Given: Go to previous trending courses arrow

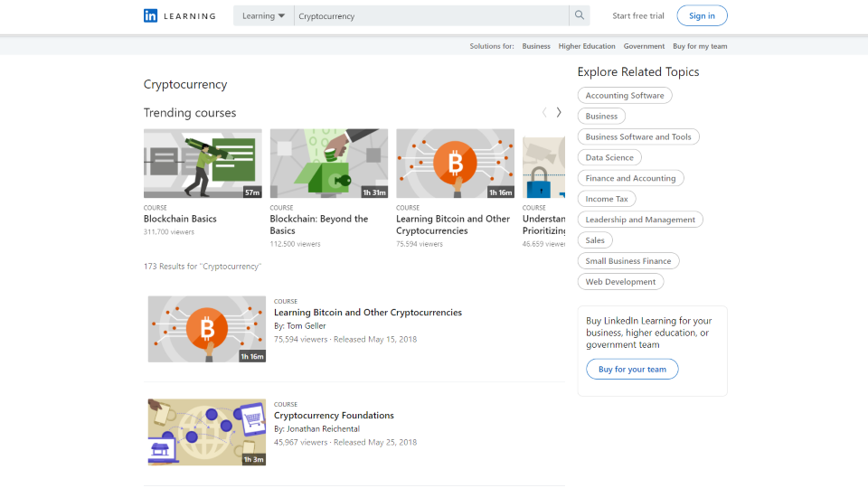Looking at the screenshot, I should pos(544,112).
